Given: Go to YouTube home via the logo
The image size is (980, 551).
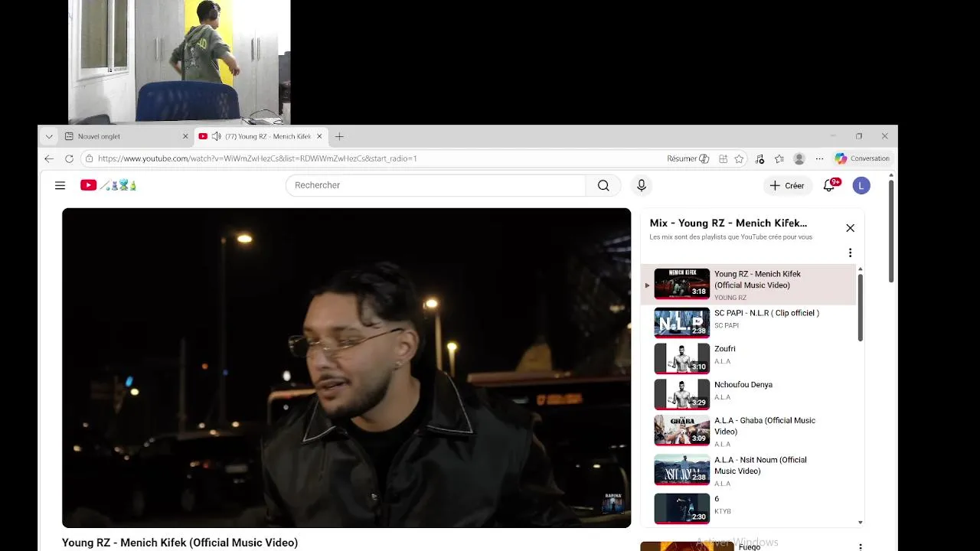Looking at the screenshot, I should coord(108,185).
